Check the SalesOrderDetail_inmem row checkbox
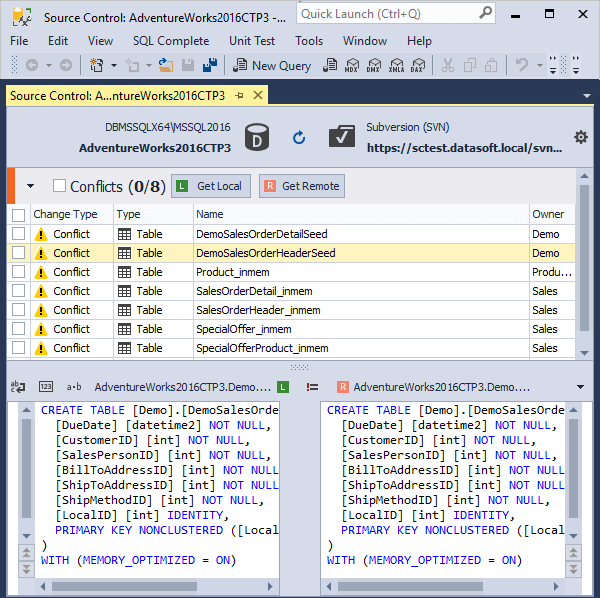Screen dimensions: 600x598 pos(18,291)
